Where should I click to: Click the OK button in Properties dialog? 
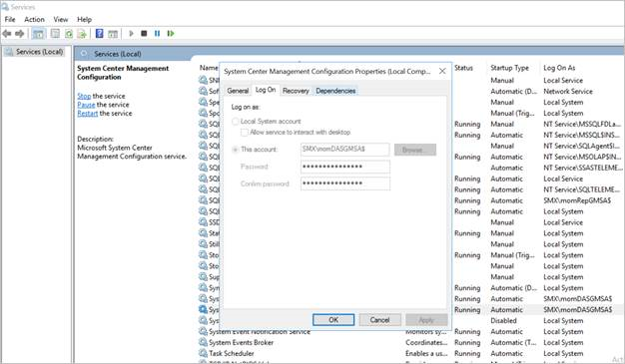333,320
